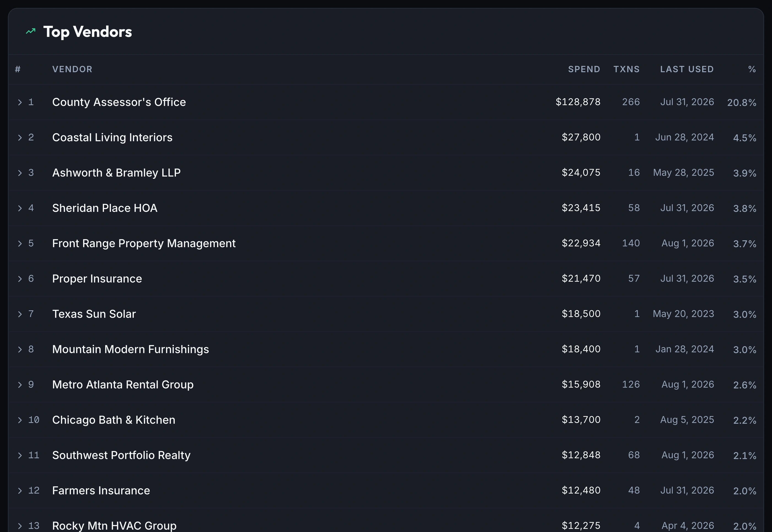Image resolution: width=772 pixels, height=532 pixels.
Task: Click the green trending arrow icon beside Top Vendors
Action: coord(31,31)
